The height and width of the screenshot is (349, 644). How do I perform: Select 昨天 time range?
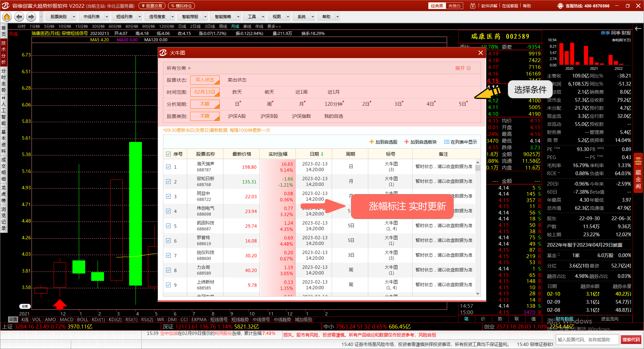coord(237,92)
